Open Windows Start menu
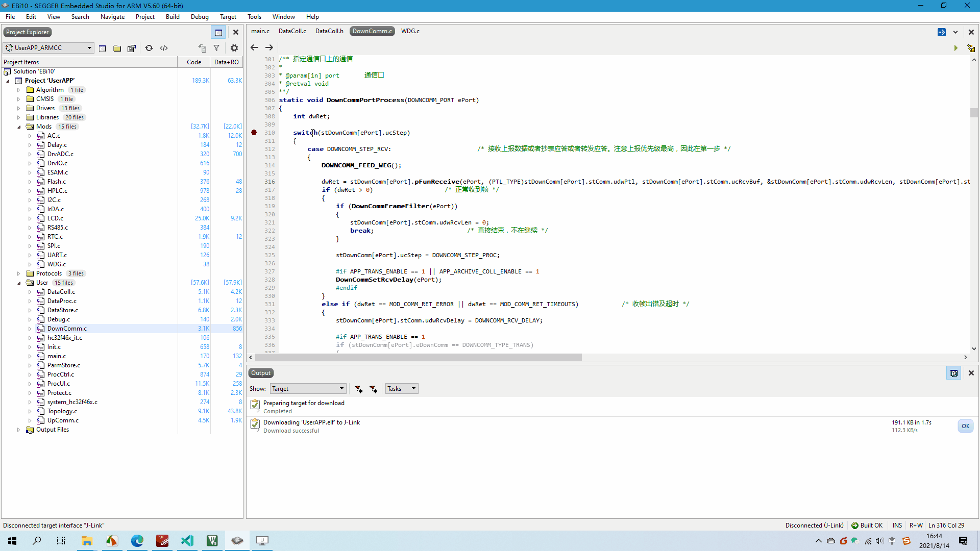Viewport: 980px width, 551px height. [12, 541]
